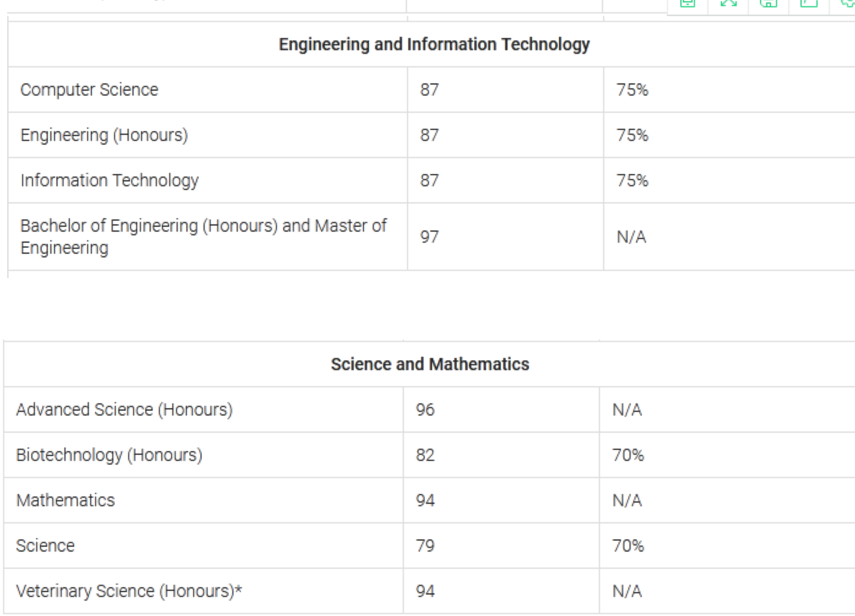The height and width of the screenshot is (616, 855).
Task: Select the Mathematics row label
Action: click(x=66, y=501)
